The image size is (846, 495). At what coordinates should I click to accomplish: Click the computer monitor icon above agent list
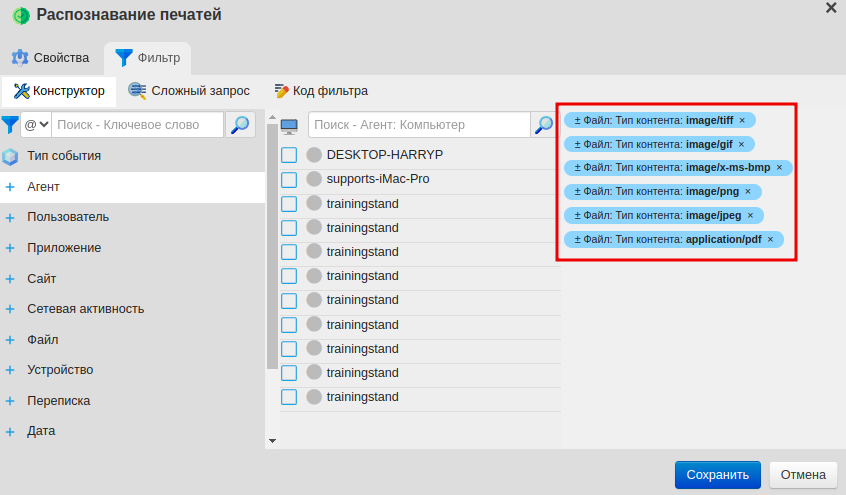point(290,126)
